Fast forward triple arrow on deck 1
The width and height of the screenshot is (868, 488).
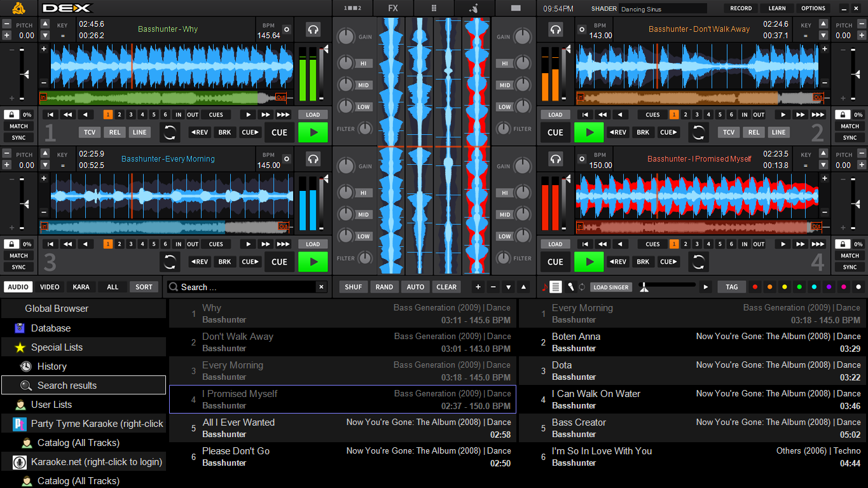(x=284, y=115)
